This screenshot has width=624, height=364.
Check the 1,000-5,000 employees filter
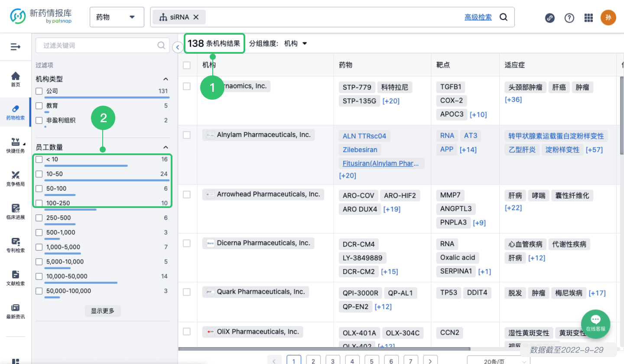(39, 247)
